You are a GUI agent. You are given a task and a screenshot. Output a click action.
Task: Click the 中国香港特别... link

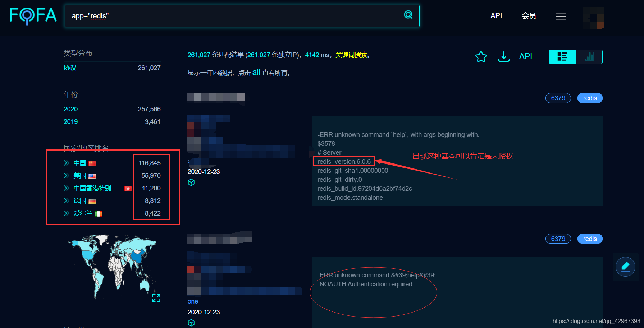click(96, 188)
